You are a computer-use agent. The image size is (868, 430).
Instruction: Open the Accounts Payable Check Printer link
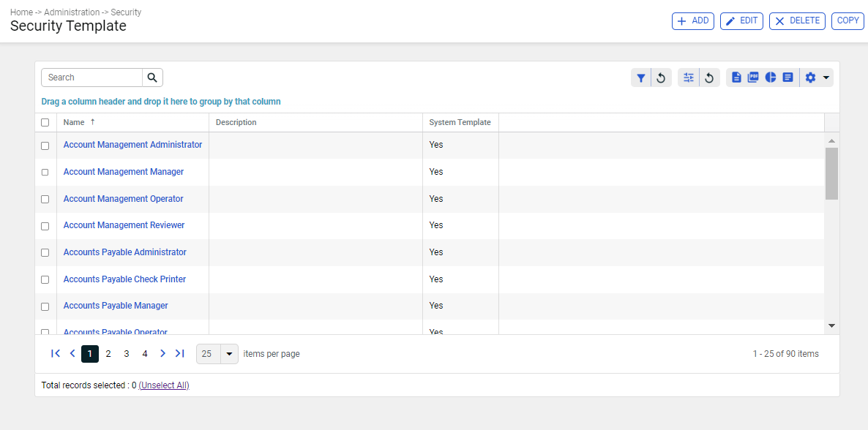click(124, 279)
